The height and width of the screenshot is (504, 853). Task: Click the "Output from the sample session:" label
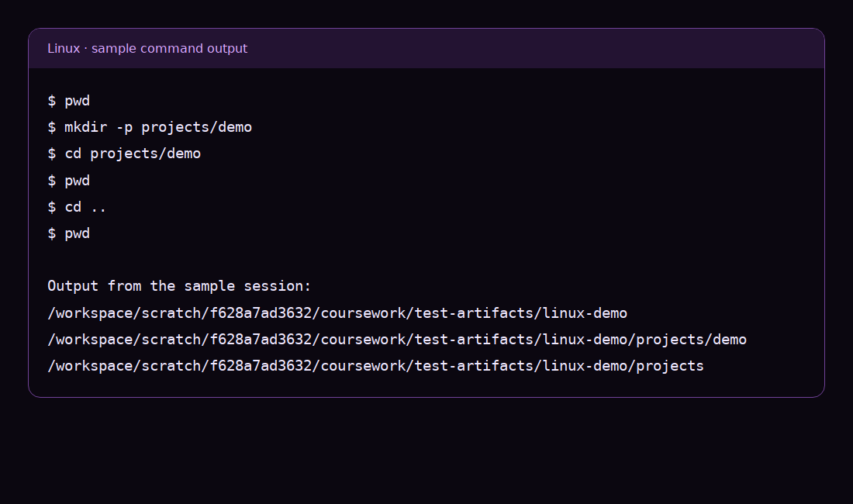pyautogui.click(x=179, y=286)
